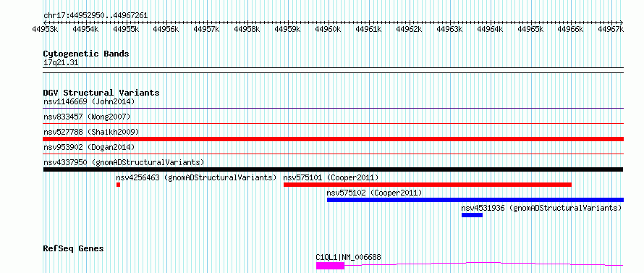The width and height of the screenshot is (644, 273).
Task: Click the nsv575102 (Cooper2011) label
Action: [x=374, y=193]
